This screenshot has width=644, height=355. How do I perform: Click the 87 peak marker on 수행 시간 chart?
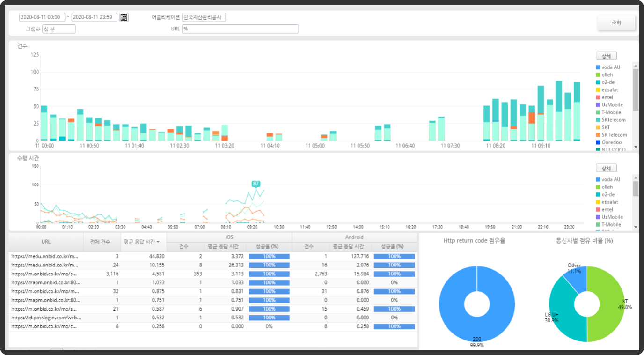[256, 184]
